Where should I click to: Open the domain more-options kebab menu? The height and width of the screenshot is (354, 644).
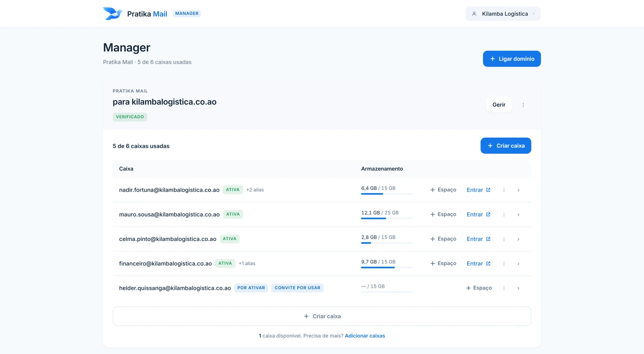tap(523, 105)
